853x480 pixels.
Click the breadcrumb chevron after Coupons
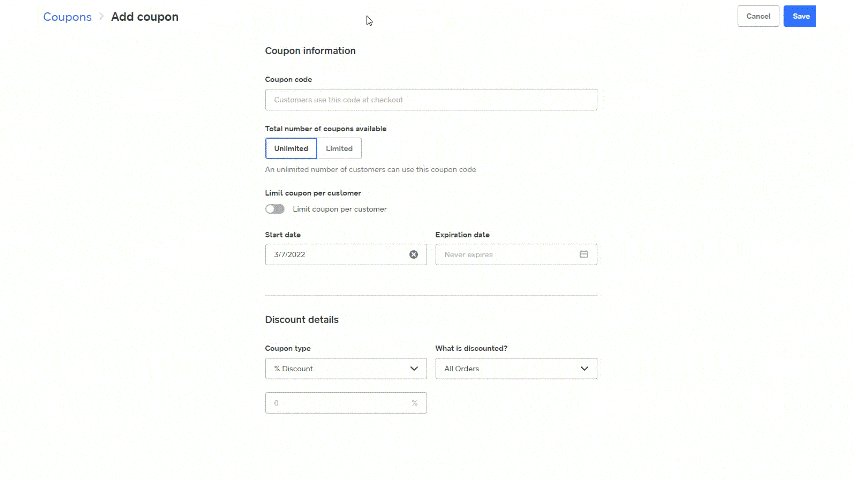point(101,17)
